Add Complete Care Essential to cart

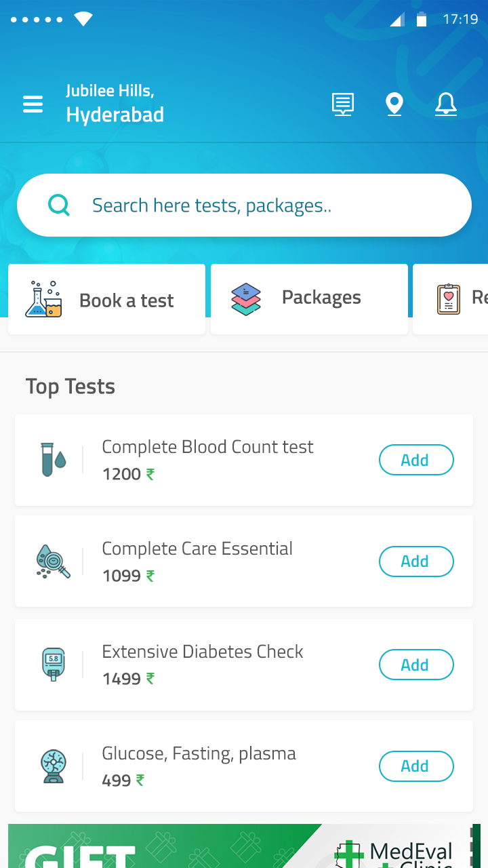tap(415, 561)
